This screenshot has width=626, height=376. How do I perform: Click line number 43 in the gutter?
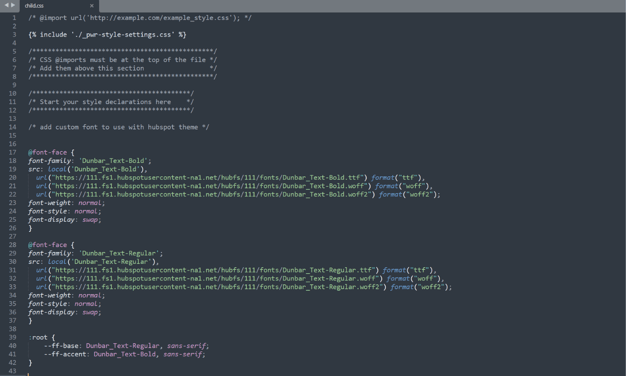[12, 371]
